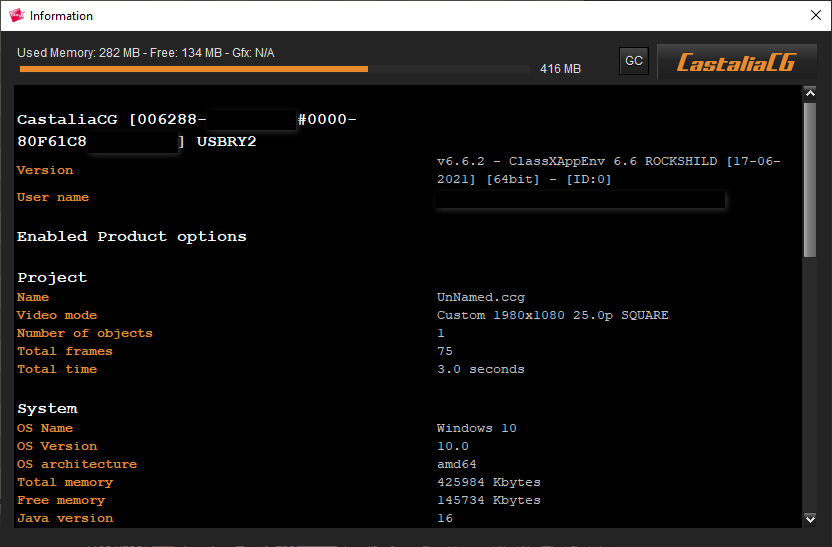Click the scrollbar up arrow

(810, 94)
